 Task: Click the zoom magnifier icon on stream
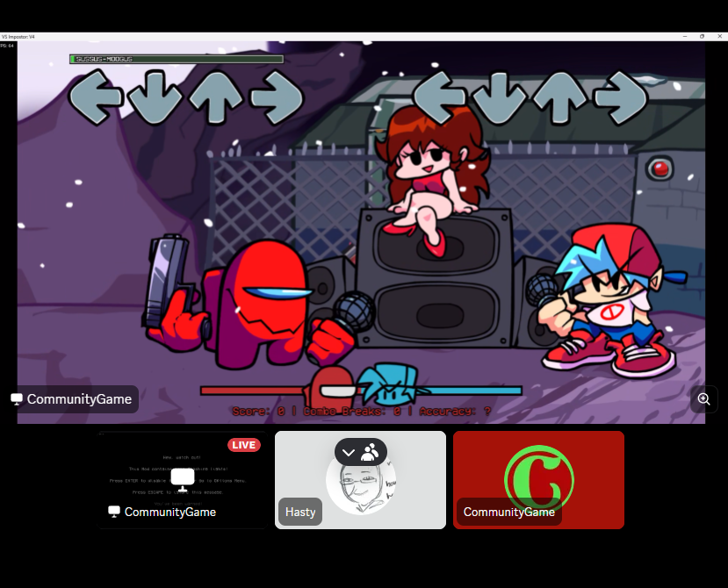tap(704, 399)
